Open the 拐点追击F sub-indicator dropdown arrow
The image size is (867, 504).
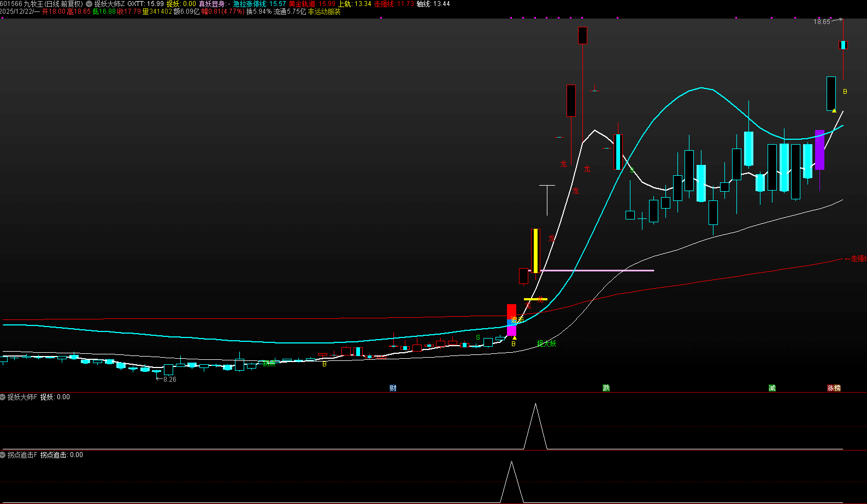[3, 455]
